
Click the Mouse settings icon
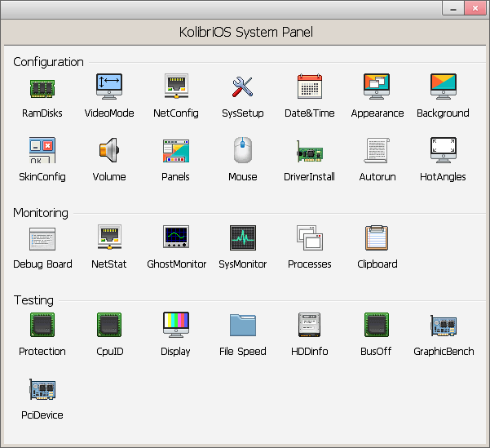click(243, 150)
